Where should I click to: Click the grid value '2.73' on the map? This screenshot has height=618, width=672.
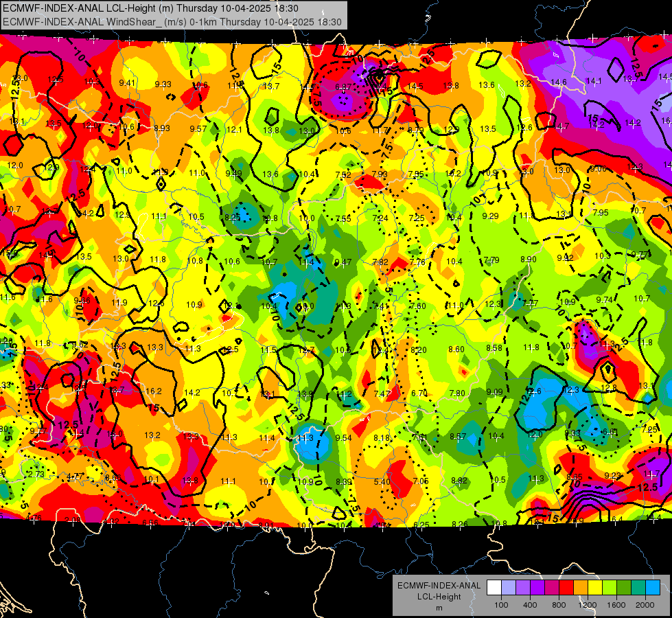[x=36, y=474]
